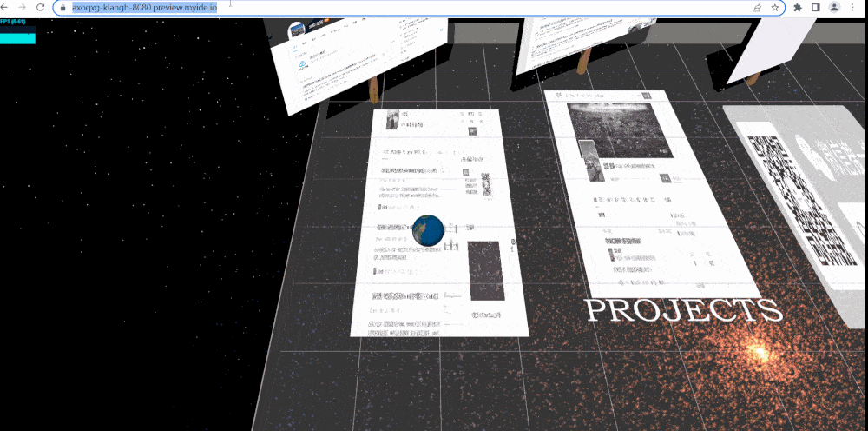
Task: Click the URL axoqxg-klahgh-8080.preview.myide.io
Action: pyautogui.click(x=144, y=8)
